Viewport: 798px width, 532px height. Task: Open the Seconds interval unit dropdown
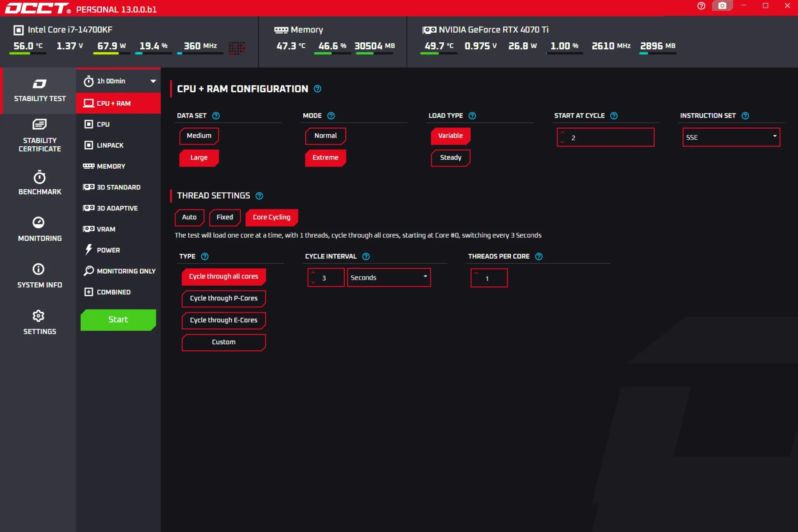pyautogui.click(x=388, y=278)
